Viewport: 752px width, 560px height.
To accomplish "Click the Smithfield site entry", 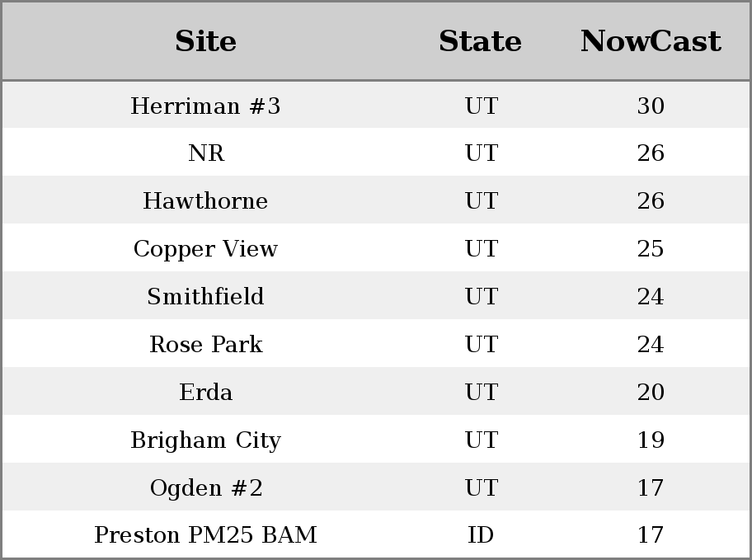I will click(205, 297).
